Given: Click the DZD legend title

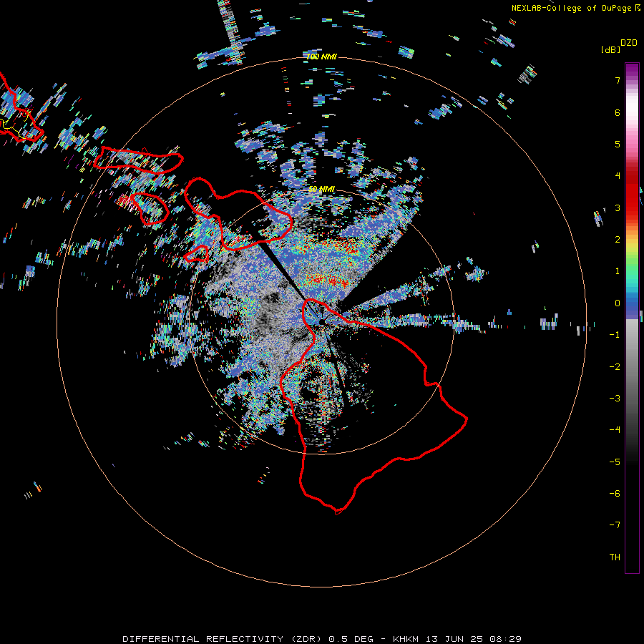Looking at the screenshot, I should click(629, 43).
